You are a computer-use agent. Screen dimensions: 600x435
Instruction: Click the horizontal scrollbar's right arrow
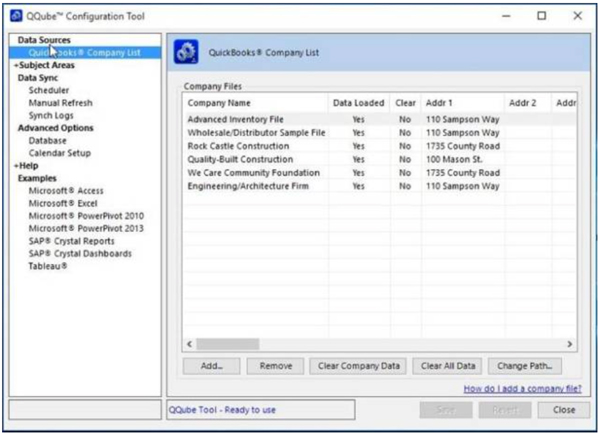pyautogui.click(x=570, y=343)
